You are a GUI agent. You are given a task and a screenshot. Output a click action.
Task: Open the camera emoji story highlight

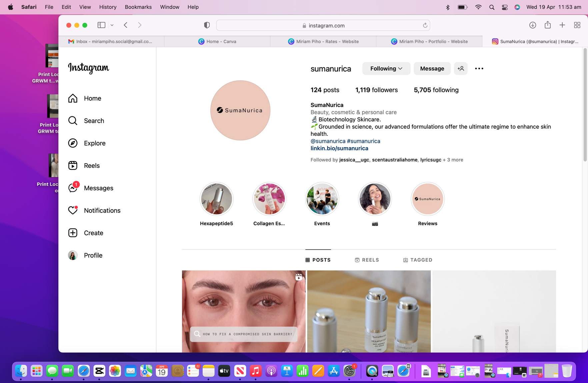point(375,199)
